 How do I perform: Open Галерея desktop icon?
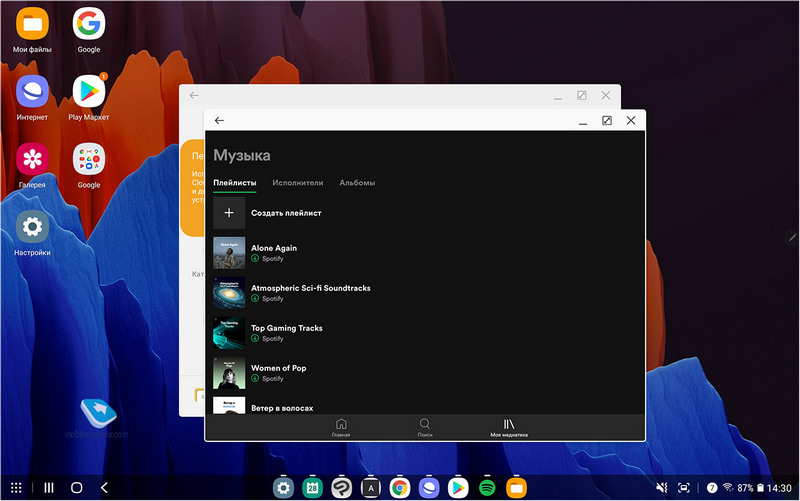pyautogui.click(x=32, y=166)
